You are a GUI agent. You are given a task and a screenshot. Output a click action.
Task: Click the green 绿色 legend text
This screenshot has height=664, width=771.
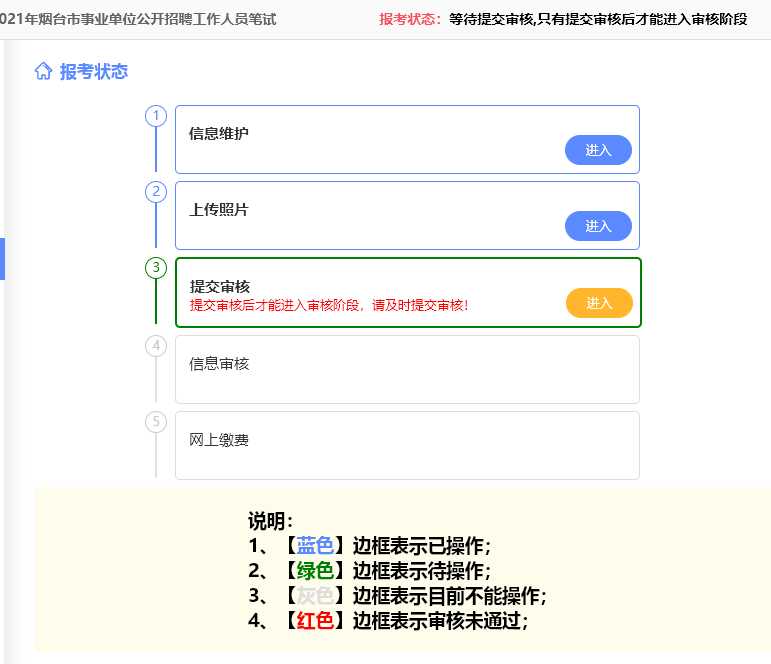(315, 571)
